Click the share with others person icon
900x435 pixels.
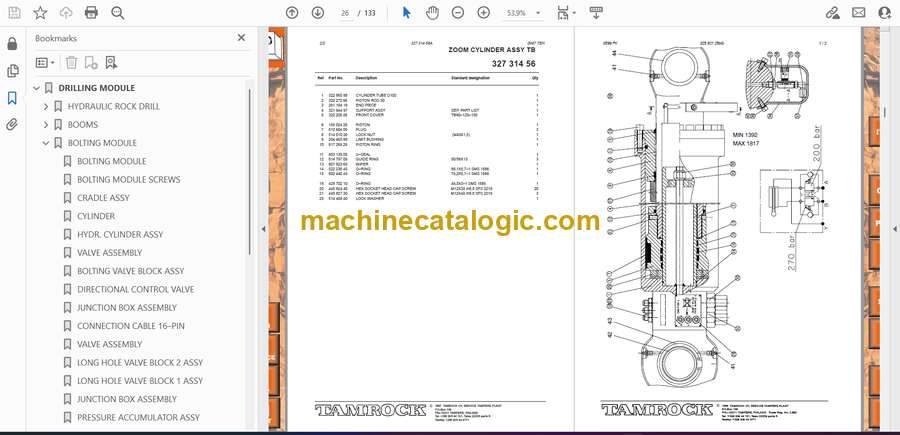point(885,13)
